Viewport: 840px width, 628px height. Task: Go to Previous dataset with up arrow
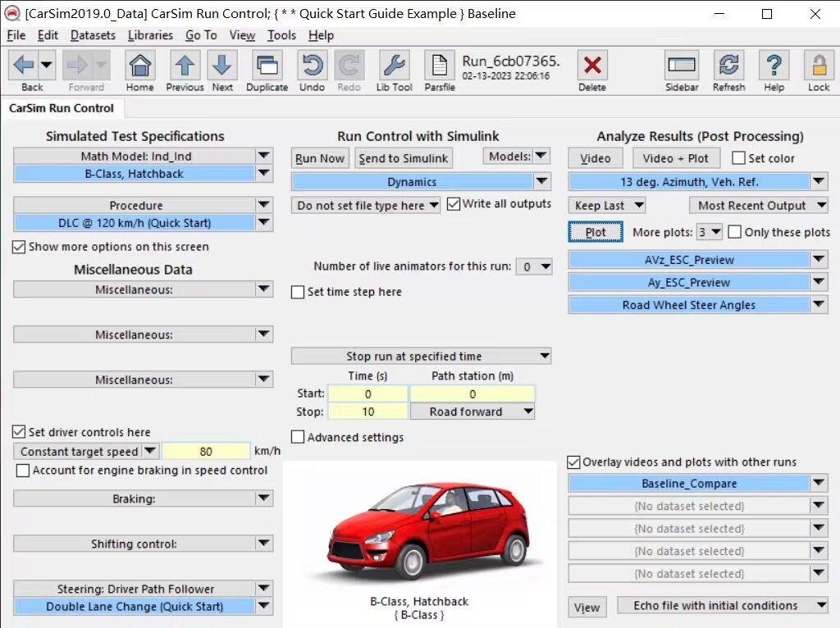[185, 66]
